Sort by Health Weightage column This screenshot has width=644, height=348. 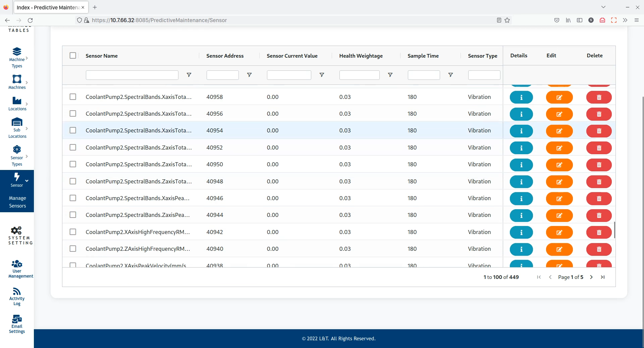[361, 56]
